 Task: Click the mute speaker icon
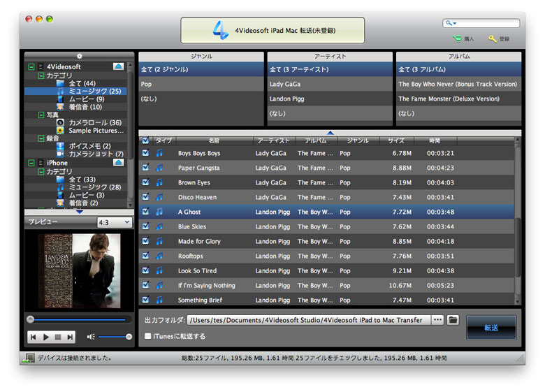90,337
